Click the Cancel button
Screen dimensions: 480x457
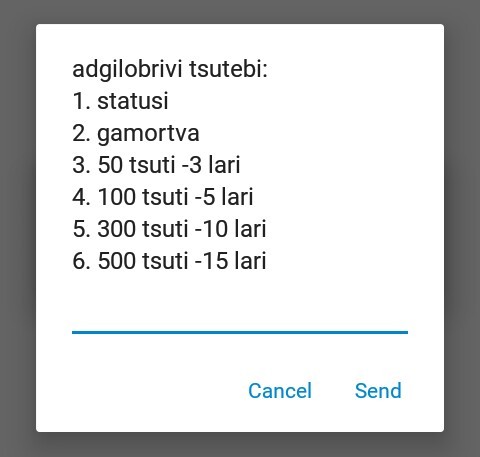point(280,390)
